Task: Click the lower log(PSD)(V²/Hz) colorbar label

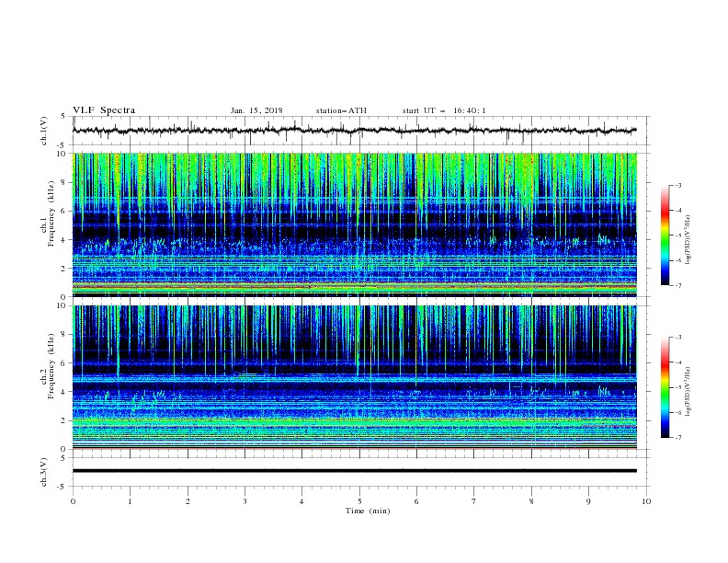Action: click(x=689, y=392)
